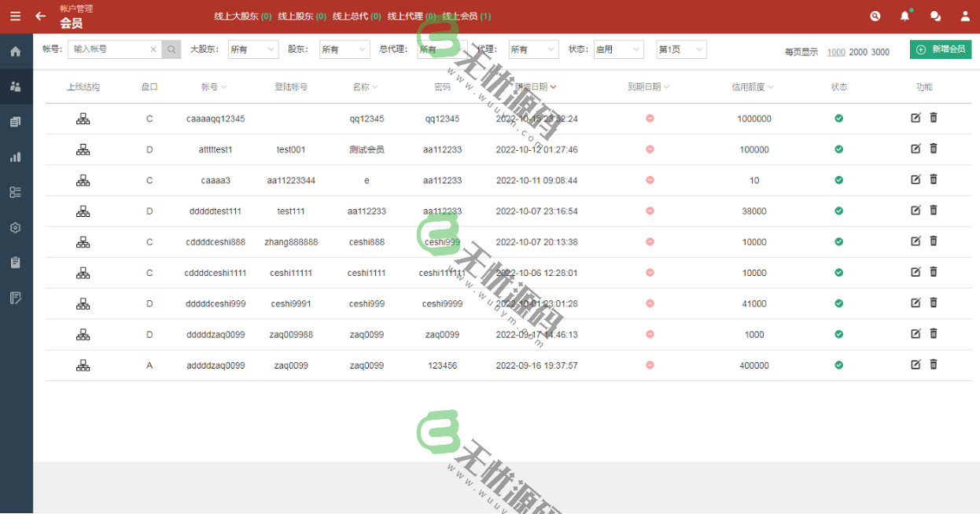Click the green status check for atttttest1
Image resolution: width=980 pixels, height=514 pixels.
tap(838, 149)
